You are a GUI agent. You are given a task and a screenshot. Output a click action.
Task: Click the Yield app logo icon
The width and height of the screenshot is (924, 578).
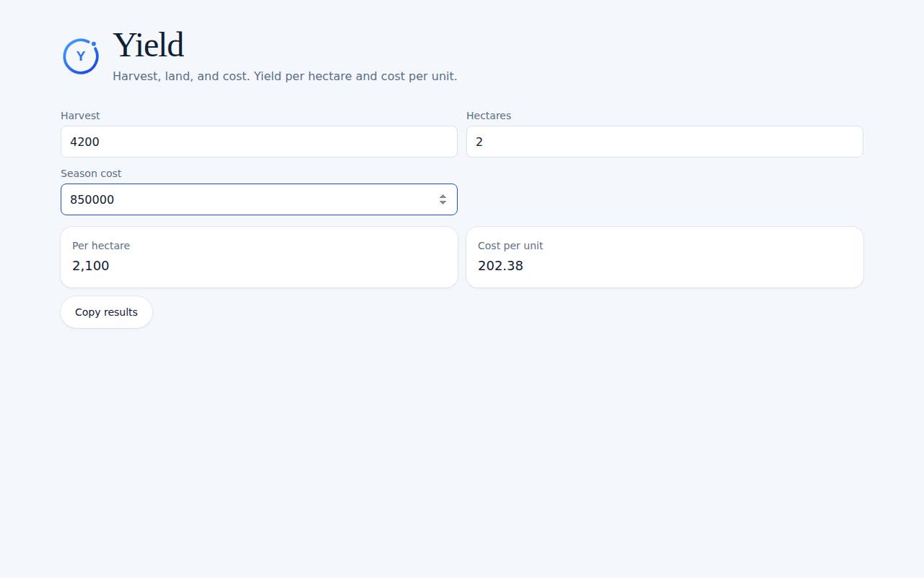click(x=81, y=56)
